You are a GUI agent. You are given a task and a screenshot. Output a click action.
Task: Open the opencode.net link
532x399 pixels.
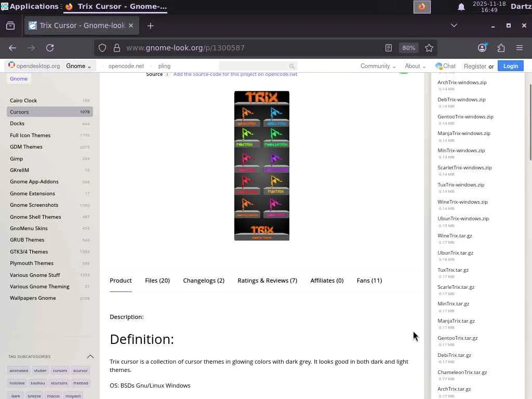[x=126, y=66]
